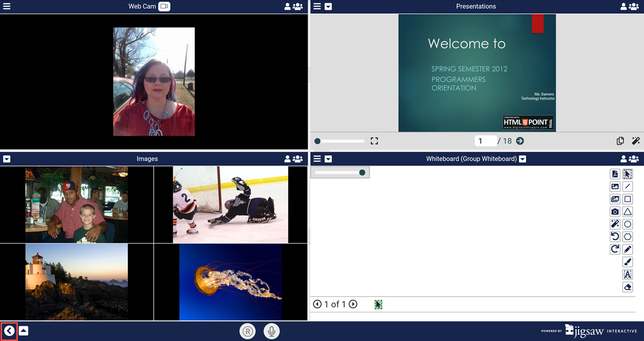Viewport: 644px width, 341px height.
Task: Enter fullscreen for the presentation
Action: coord(374,141)
